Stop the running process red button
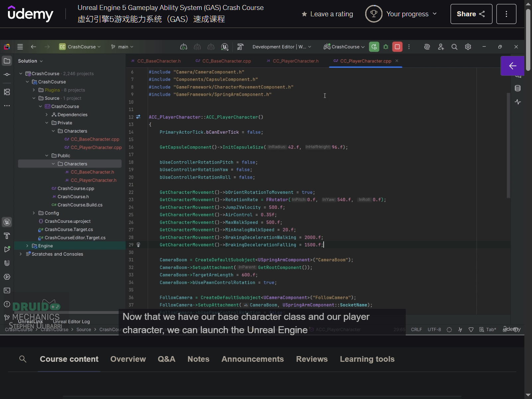The width and height of the screenshot is (532, 399). [x=397, y=47]
